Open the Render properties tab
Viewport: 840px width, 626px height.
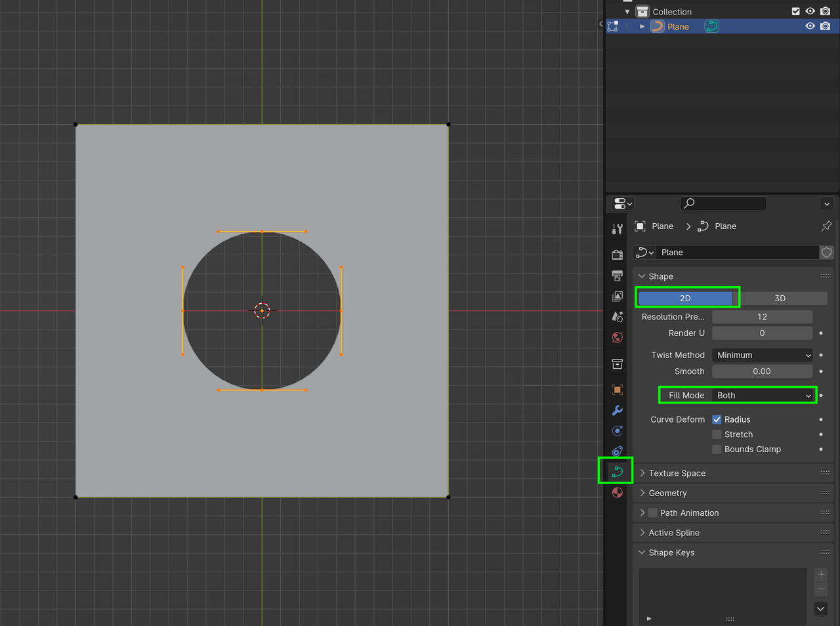point(617,255)
